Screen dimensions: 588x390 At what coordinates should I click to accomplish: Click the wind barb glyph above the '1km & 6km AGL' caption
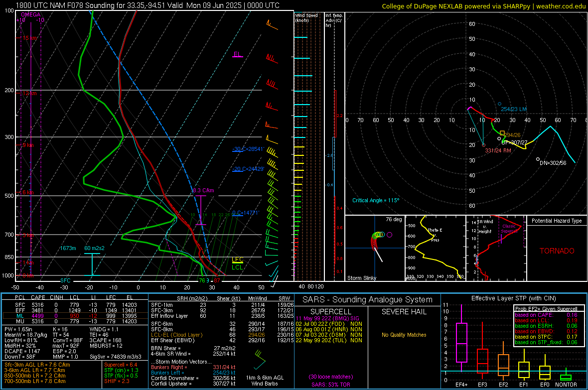coord(260,359)
